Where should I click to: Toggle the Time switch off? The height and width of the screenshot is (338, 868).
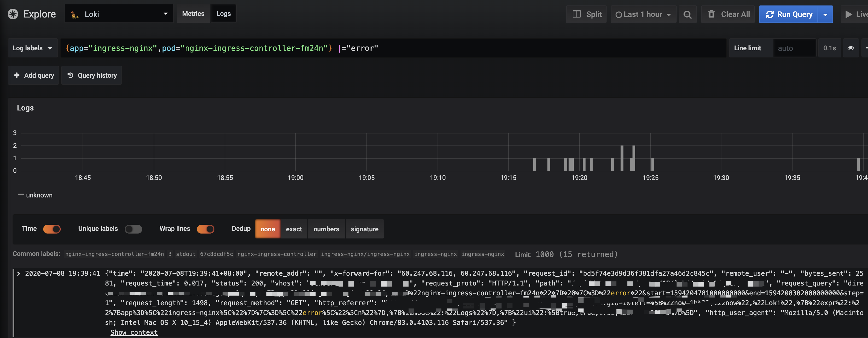[x=52, y=229]
